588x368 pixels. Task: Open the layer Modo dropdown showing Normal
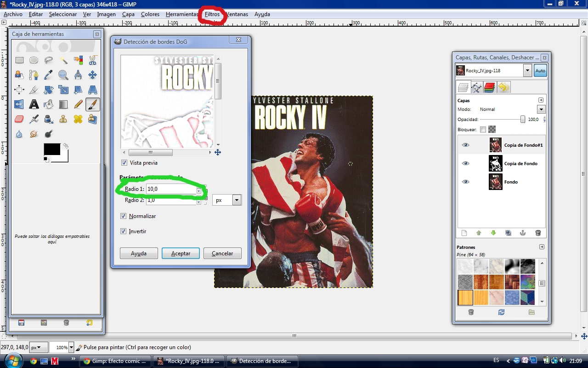[541, 109]
